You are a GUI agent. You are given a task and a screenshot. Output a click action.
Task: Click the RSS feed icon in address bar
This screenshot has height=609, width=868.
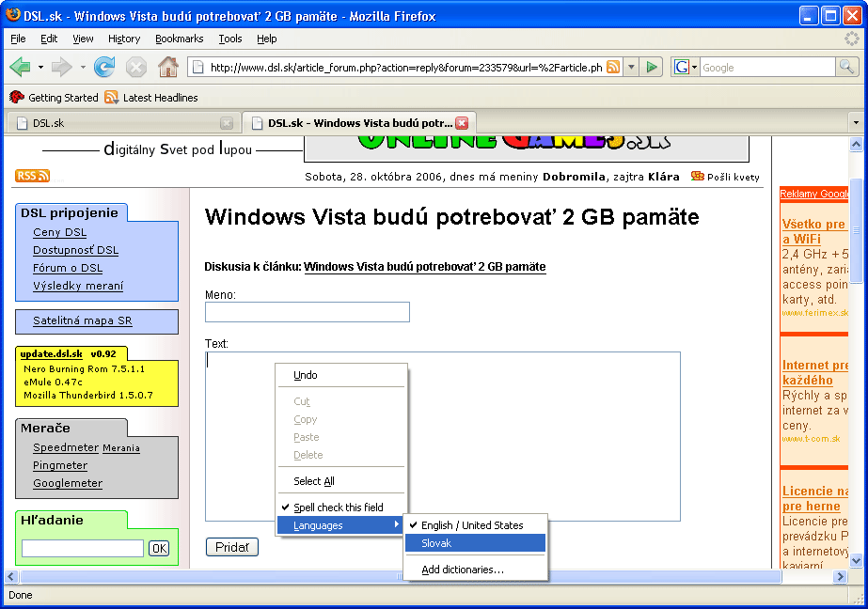[613, 68]
